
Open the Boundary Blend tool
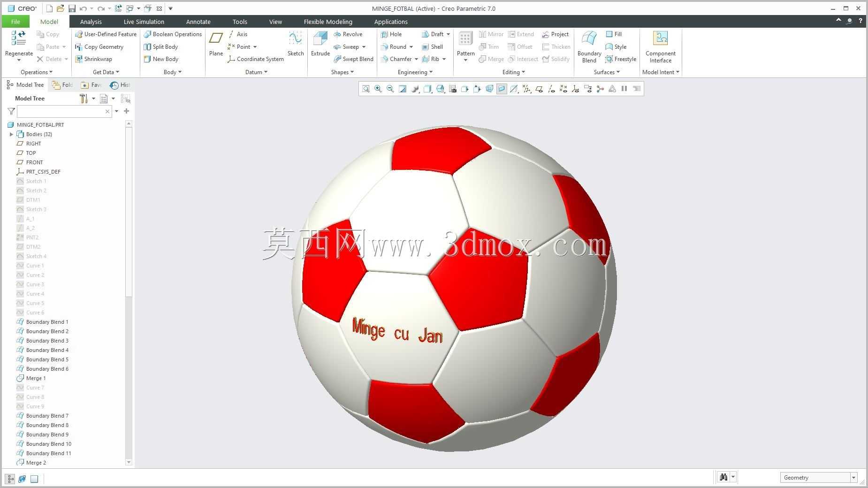589,46
